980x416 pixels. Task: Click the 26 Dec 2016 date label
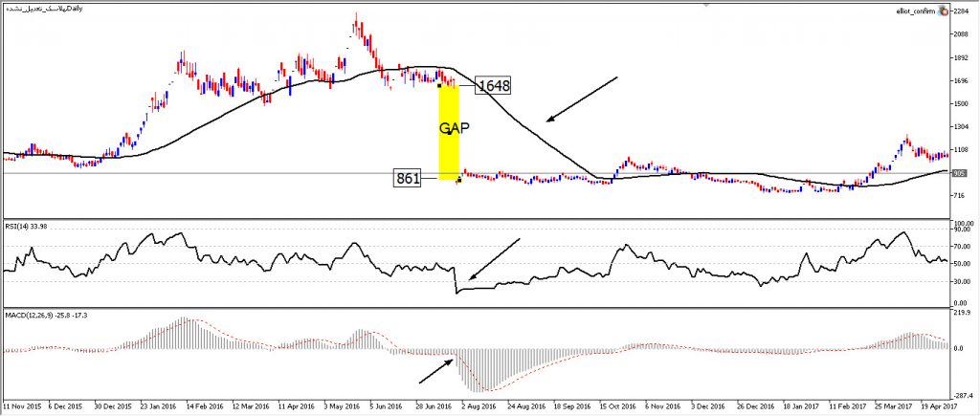coord(754,405)
